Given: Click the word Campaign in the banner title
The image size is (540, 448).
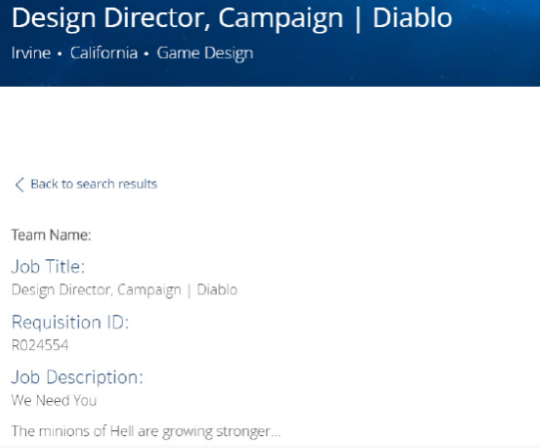Looking at the screenshot, I should [x=281, y=19].
